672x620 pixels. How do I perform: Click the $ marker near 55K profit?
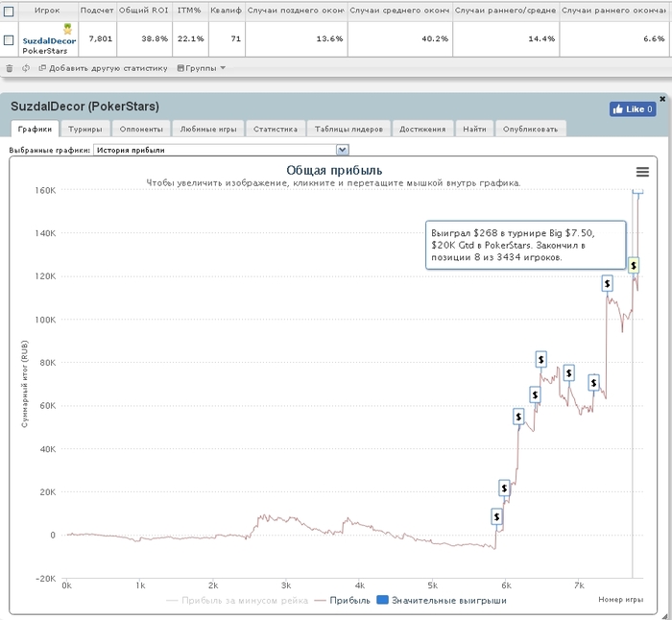518,416
